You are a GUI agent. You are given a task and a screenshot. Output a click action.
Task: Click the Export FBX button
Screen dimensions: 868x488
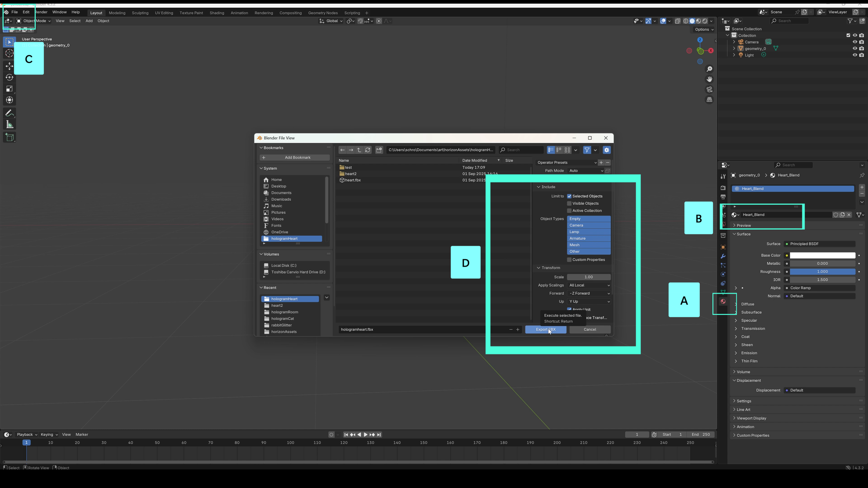545,329
